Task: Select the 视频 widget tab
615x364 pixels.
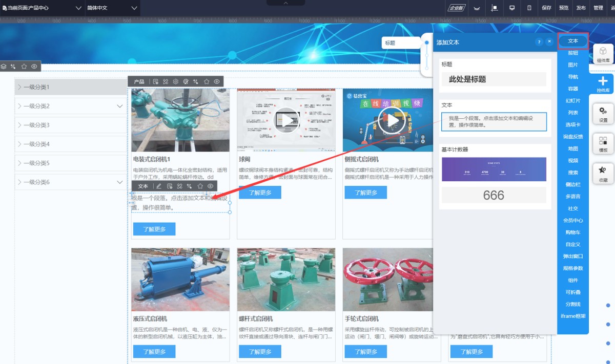Action: (x=573, y=160)
